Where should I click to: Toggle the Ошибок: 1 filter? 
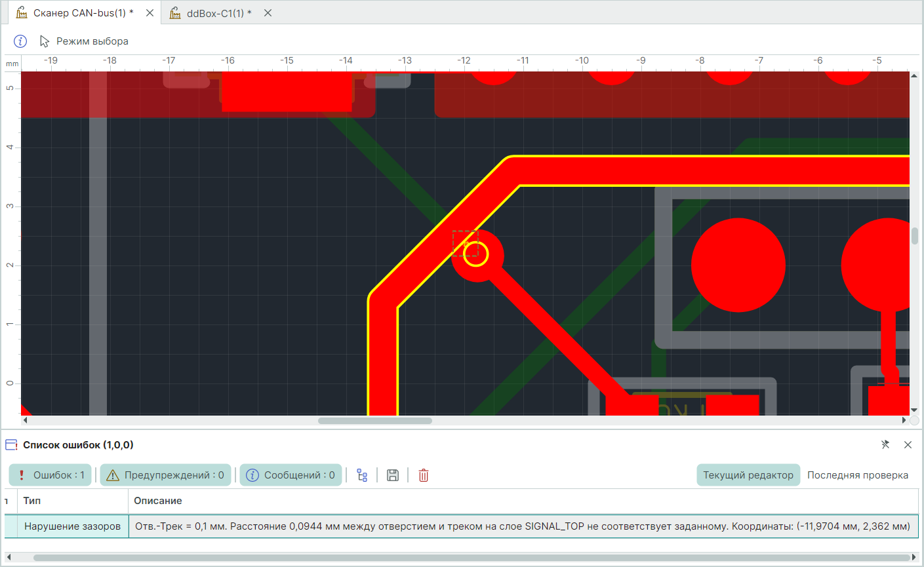(x=50, y=475)
